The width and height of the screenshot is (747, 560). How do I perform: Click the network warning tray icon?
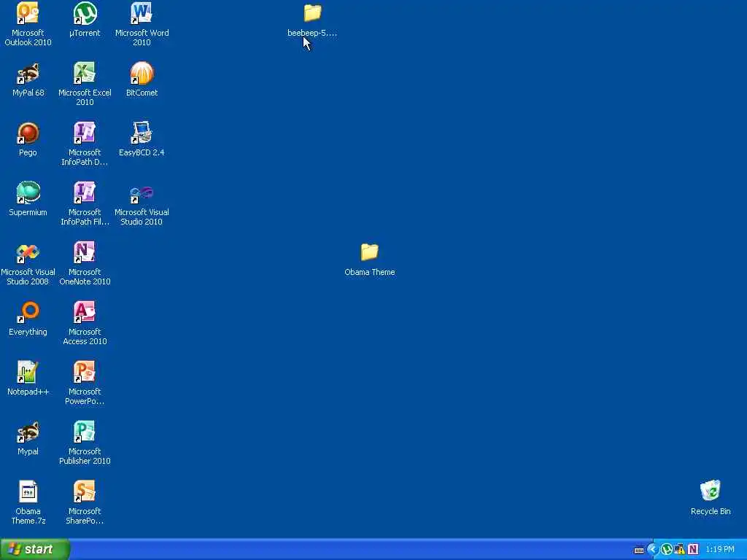click(x=680, y=550)
